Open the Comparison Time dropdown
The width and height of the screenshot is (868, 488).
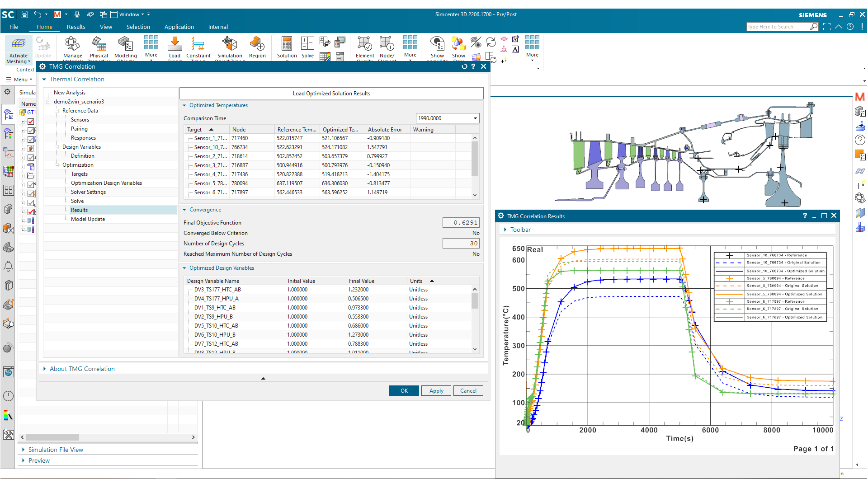pyautogui.click(x=475, y=118)
